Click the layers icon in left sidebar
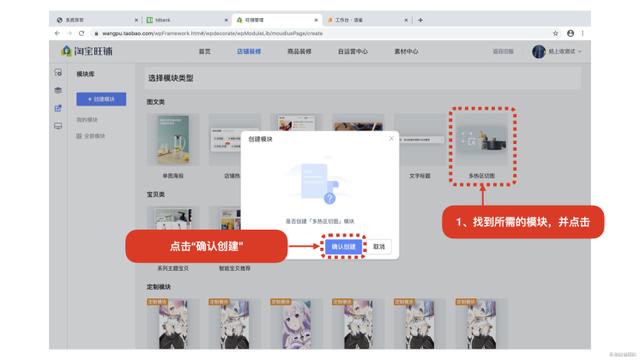 pyautogui.click(x=58, y=90)
